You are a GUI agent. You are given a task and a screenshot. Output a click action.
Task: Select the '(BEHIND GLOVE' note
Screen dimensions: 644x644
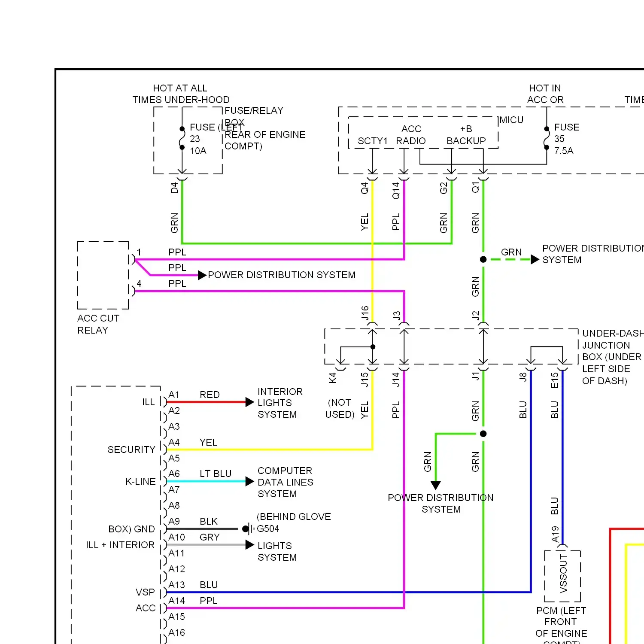click(294, 516)
